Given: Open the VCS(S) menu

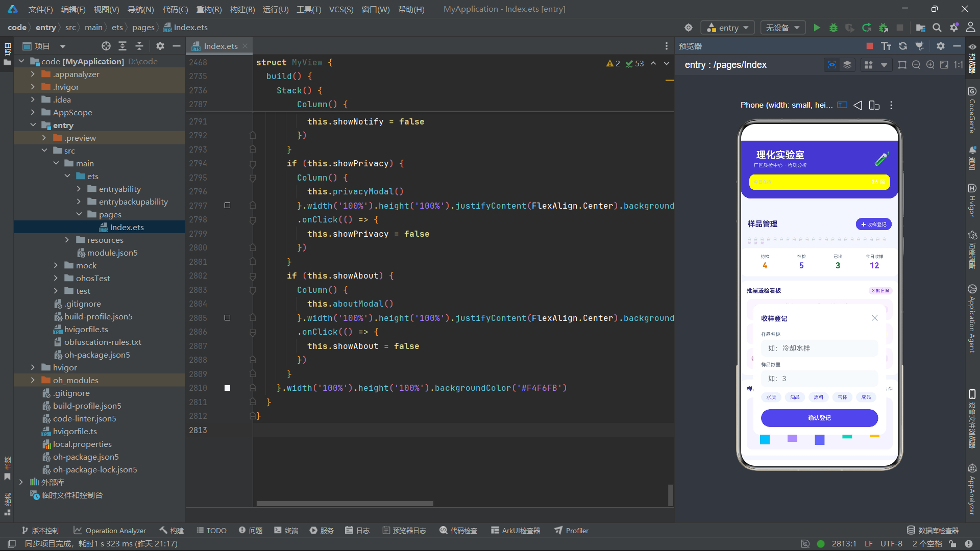Looking at the screenshot, I should point(341,9).
